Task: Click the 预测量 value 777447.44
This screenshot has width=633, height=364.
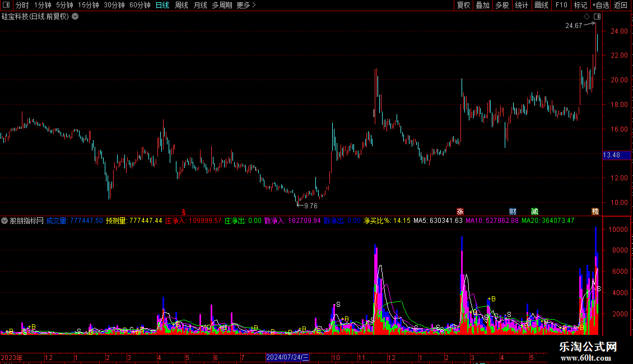Action: (146, 221)
